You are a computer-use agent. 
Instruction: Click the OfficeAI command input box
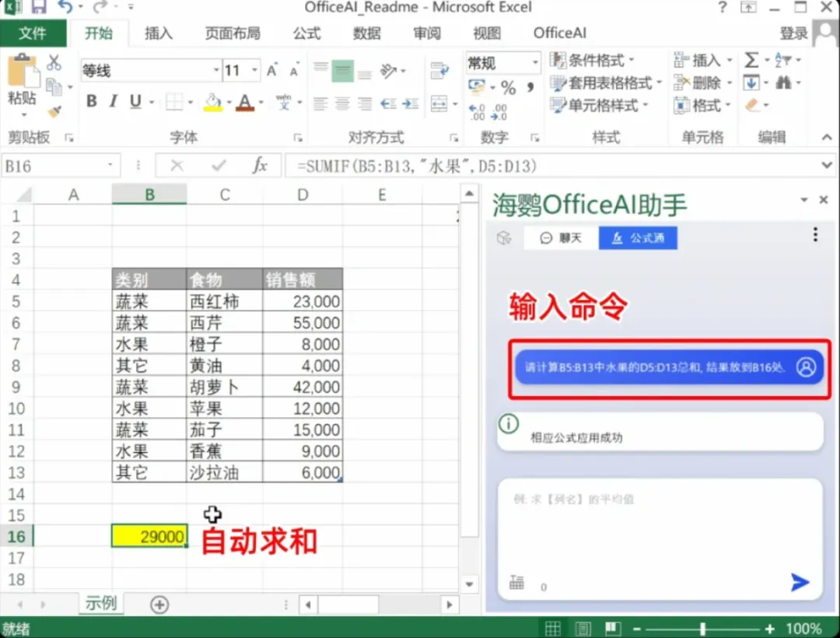coord(660,539)
